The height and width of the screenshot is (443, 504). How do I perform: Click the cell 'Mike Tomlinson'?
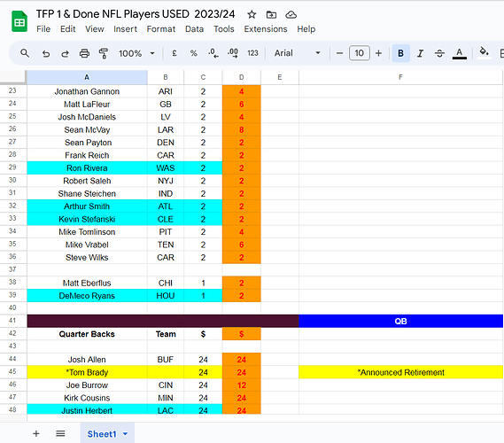point(87,232)
